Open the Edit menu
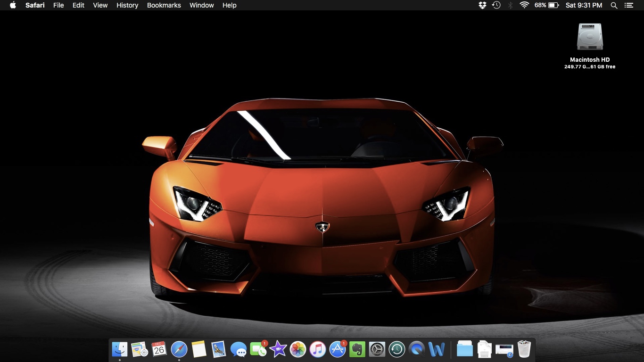This screenshot has width=644, height=362. [x=78, y=5]
